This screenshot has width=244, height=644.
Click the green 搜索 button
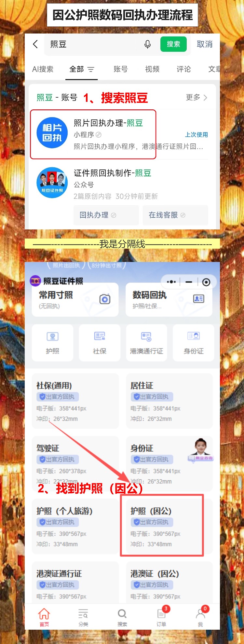coord(173,44)
